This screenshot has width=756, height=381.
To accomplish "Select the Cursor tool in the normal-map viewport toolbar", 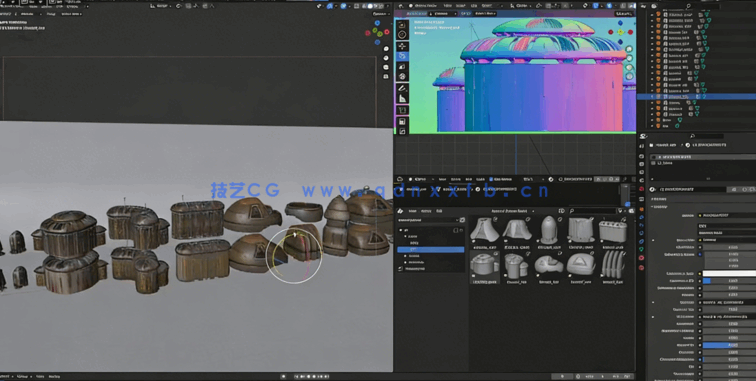I will 402,35.
